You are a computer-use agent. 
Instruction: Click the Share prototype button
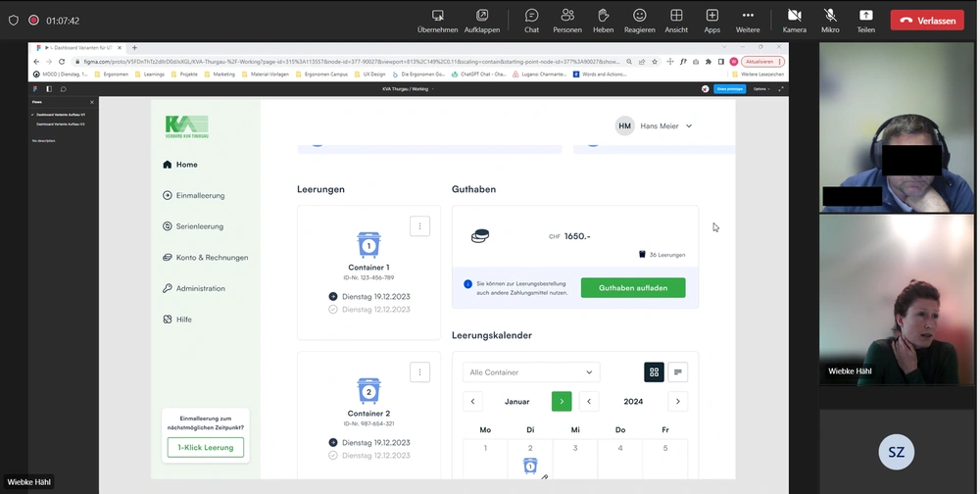730,89
